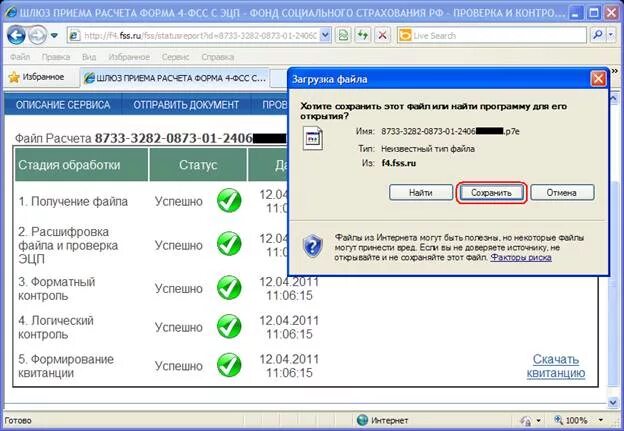Click green checkmark for Формирование квитанции

coord(229,365)
